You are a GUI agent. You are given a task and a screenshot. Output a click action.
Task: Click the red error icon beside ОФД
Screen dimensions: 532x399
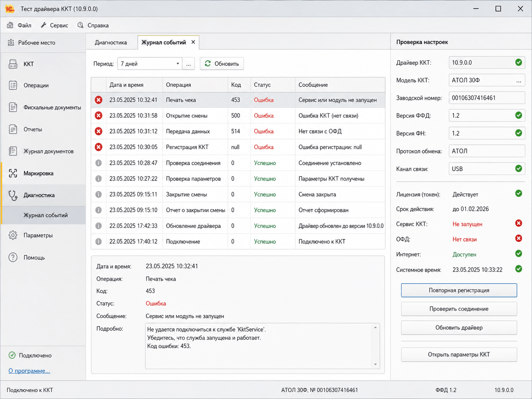518,238
